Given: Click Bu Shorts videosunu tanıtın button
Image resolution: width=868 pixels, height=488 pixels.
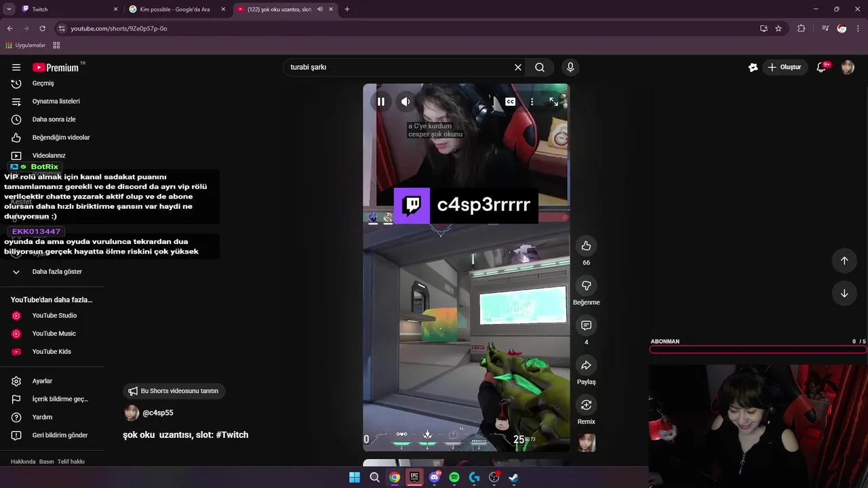Looking at the screenshot, I should pos(174,391).
